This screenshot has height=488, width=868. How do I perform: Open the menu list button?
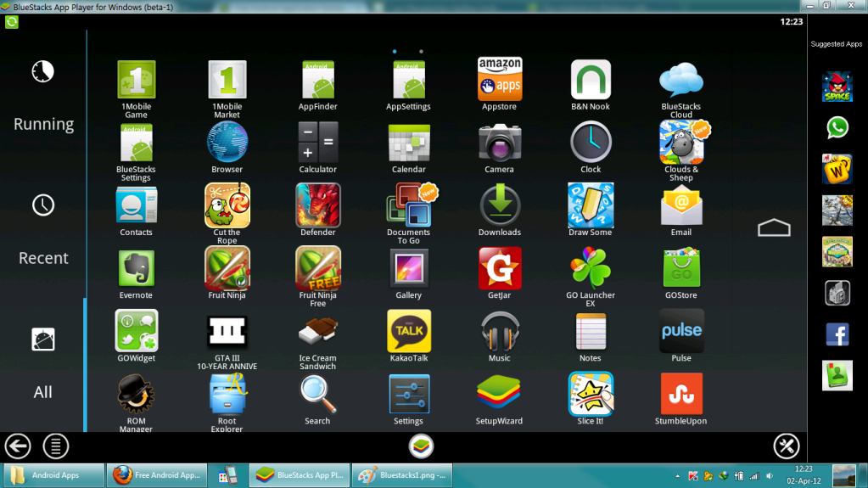(56, 446)
